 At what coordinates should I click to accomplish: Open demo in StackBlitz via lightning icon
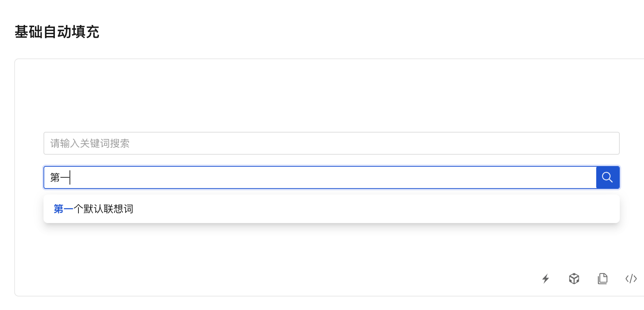tap(546, 279)
